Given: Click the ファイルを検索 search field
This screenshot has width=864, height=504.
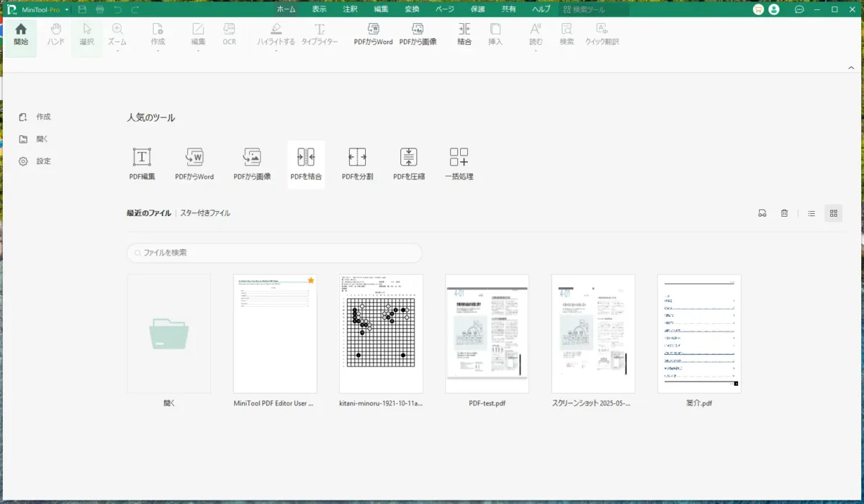Looking at the screenshot, I should 274,253.
